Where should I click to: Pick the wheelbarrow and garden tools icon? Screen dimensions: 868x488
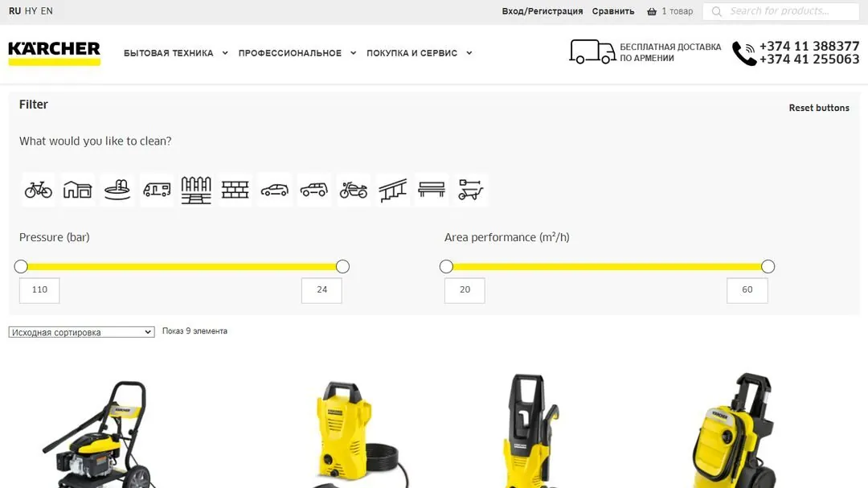pos(471,190)
